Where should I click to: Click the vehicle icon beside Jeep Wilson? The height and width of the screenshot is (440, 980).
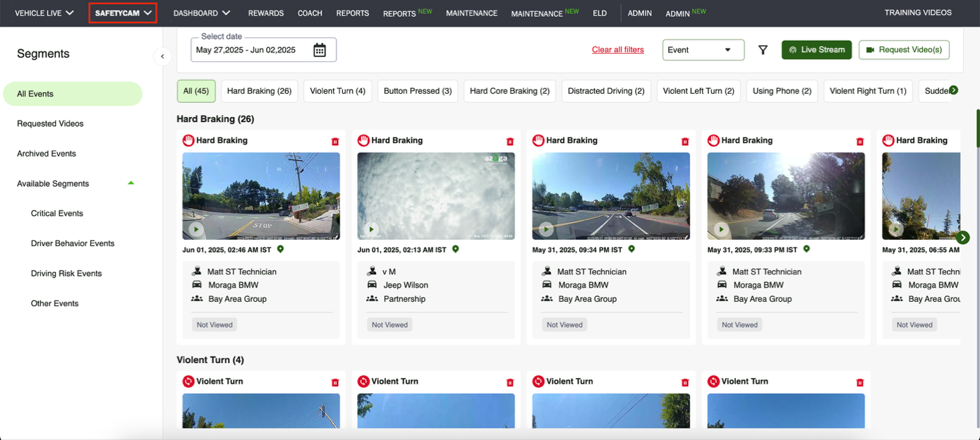point(372,285)
